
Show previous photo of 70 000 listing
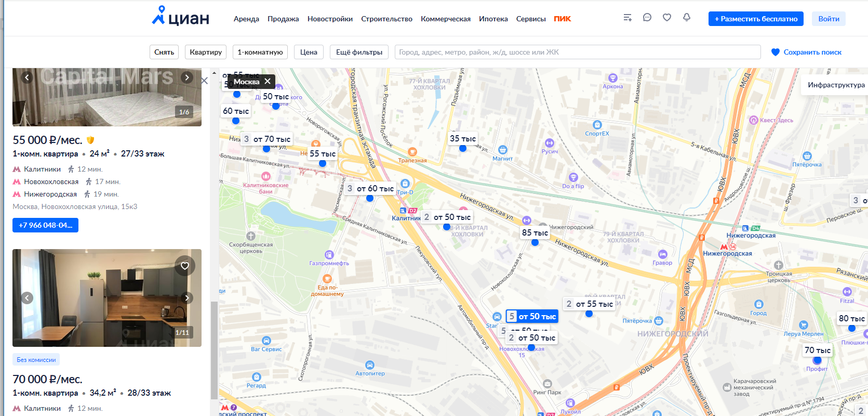pyautogui.click(x=27, y=298)
